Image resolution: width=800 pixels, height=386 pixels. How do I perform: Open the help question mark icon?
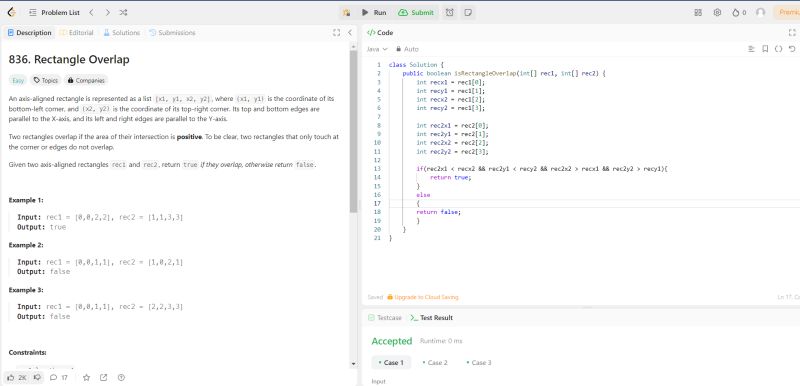point(121,378)
